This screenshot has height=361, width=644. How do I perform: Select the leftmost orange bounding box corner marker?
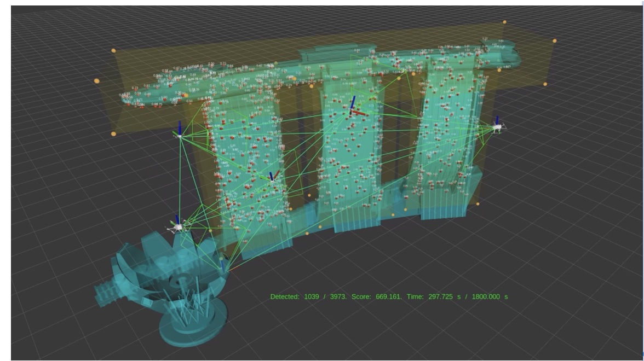(97, 81)
